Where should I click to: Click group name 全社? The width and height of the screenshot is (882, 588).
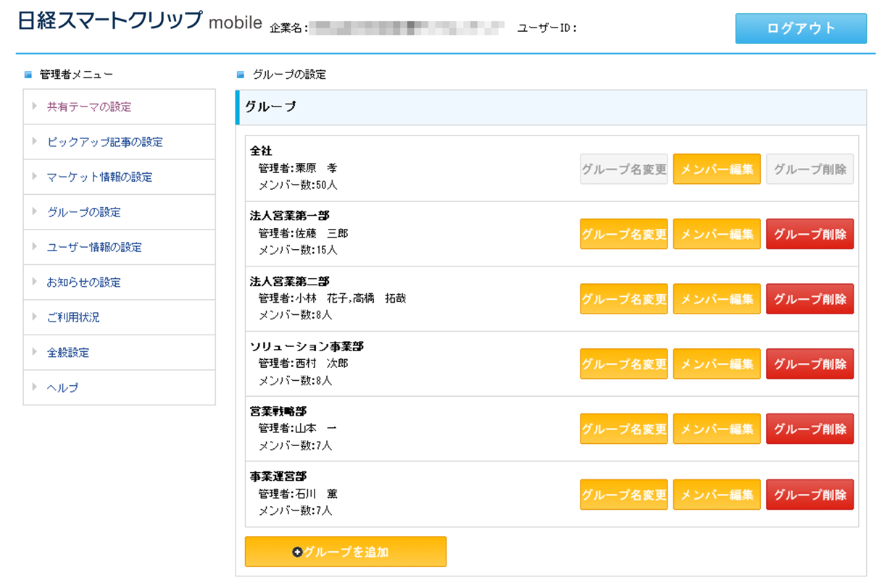pyautogui.click(x=261, y=151)
